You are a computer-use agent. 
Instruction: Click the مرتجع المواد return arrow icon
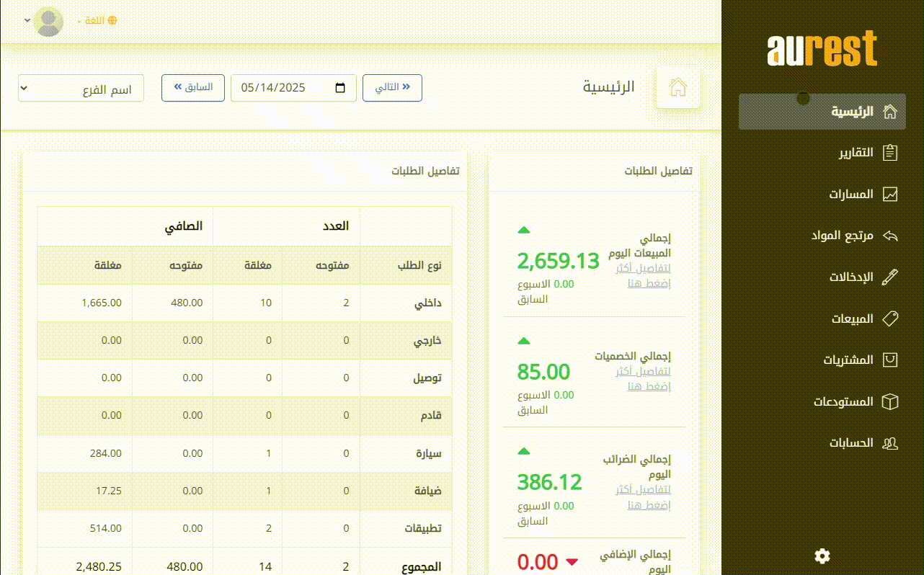[x=890, y=236]
